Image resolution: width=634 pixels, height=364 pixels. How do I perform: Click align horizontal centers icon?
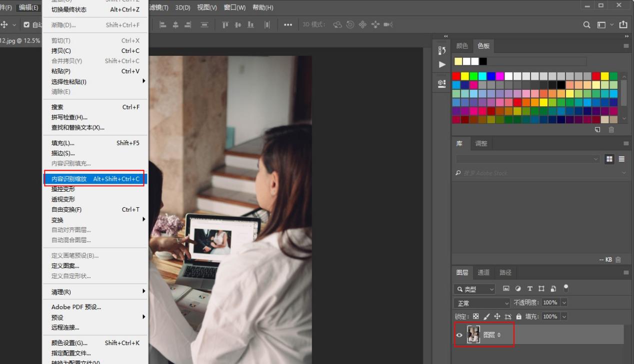(x=175, y=24)
